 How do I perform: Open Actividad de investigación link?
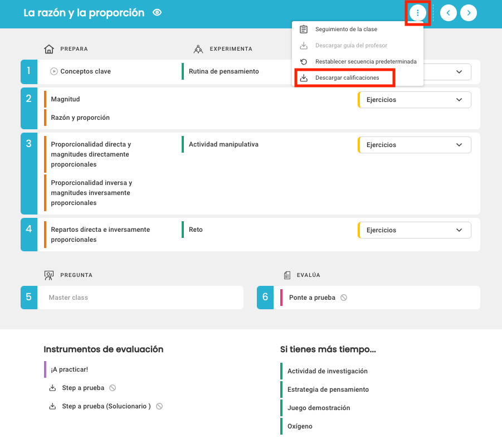pos(328,371)
